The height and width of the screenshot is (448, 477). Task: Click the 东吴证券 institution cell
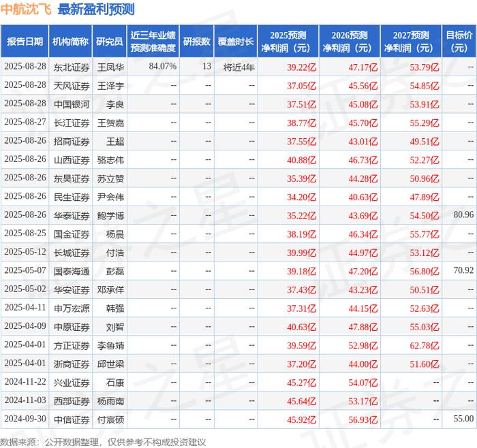[x=72, y=178]
